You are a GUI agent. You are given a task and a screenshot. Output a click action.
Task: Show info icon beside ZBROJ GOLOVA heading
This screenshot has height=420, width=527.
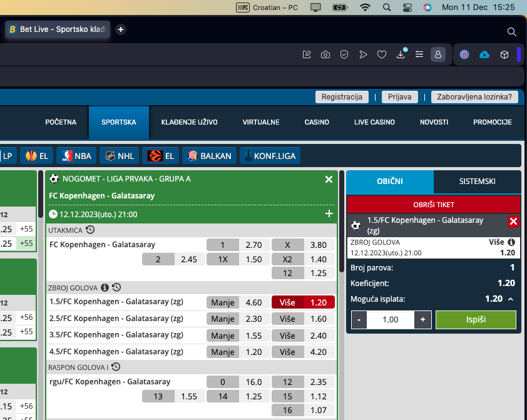click(105, 288)
